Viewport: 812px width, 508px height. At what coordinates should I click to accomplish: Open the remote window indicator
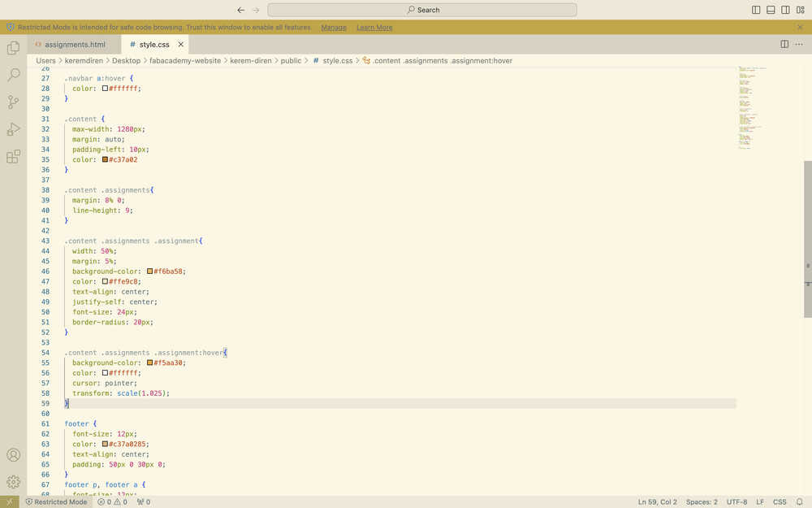(9, 501)
